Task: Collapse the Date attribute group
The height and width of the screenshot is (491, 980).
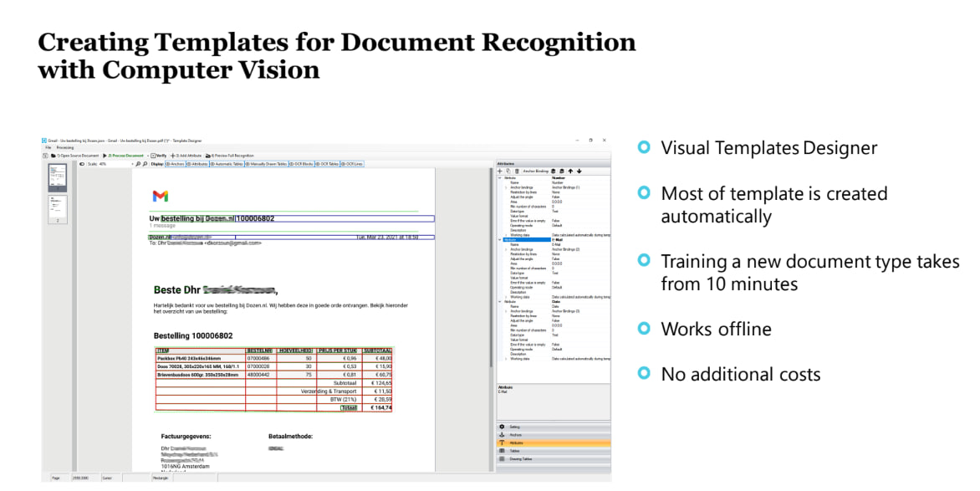Action: pyautogui.click(x=499, y=301)
